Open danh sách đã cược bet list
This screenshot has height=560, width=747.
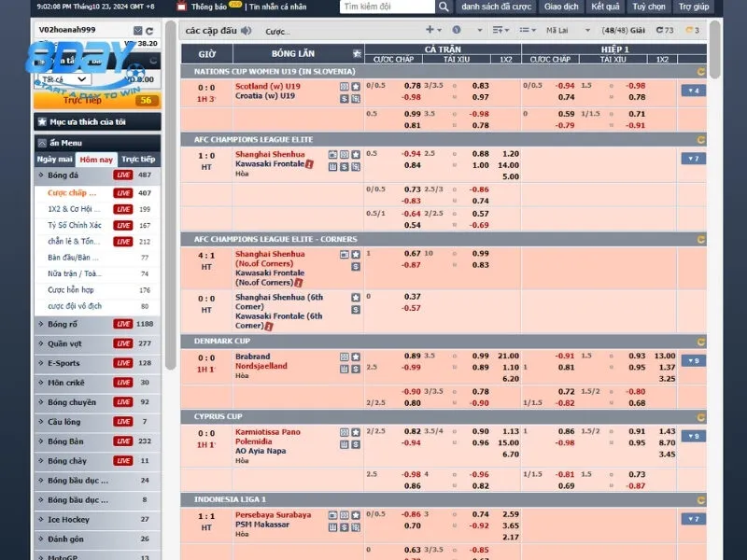coord(496,7)
